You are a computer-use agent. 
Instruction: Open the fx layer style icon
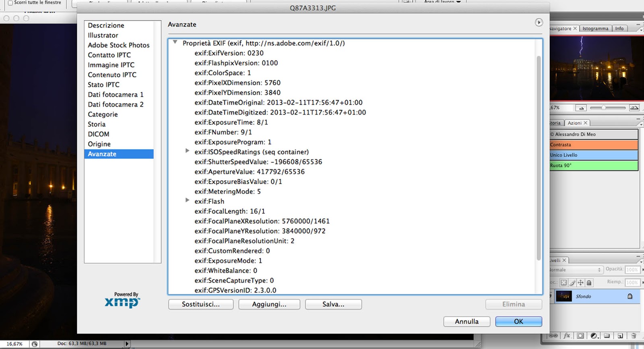pos(567,335)
